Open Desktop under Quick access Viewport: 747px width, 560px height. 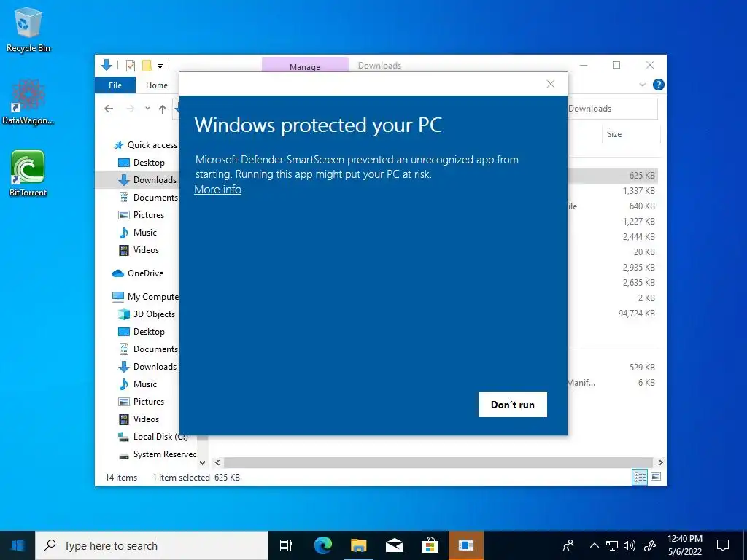pos(141,163)
